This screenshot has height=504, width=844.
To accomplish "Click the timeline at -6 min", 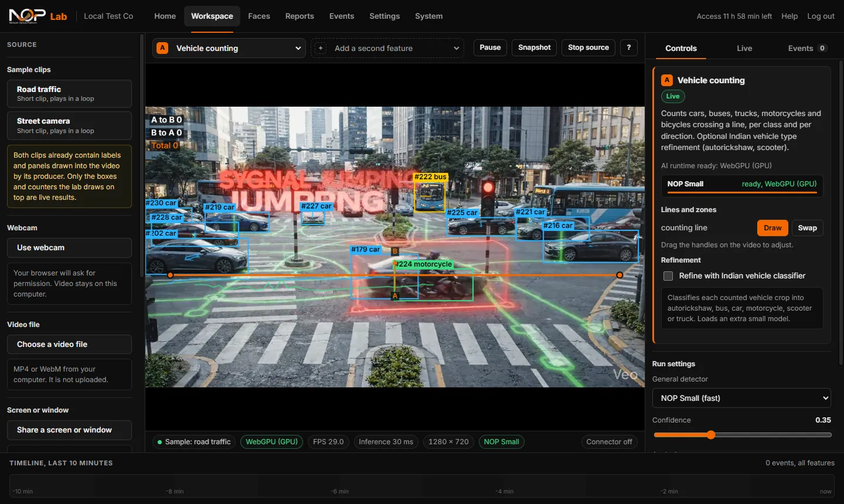I will pos(340,491).
